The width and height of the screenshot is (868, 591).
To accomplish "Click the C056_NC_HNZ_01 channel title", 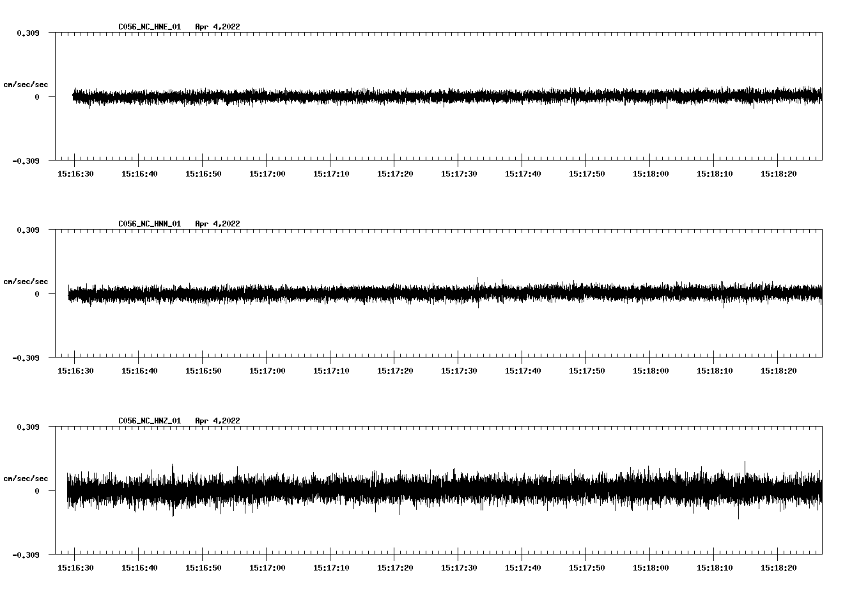I will [150, 421].
